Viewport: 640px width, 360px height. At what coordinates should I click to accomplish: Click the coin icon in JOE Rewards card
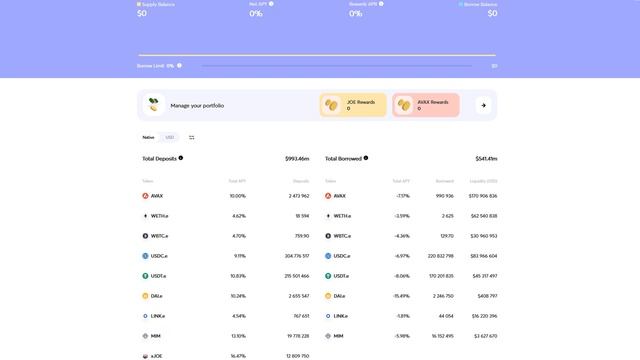point(331,105)
